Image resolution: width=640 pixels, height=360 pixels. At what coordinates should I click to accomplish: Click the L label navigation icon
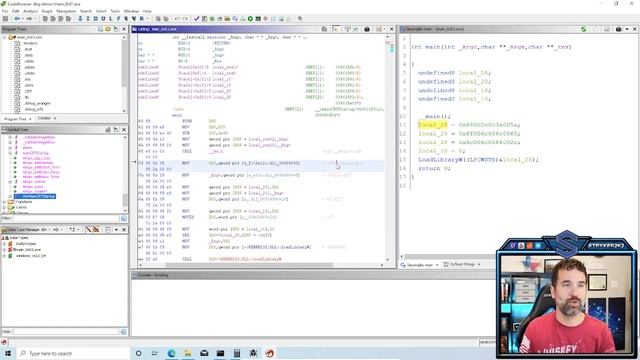tap(111, 19)
